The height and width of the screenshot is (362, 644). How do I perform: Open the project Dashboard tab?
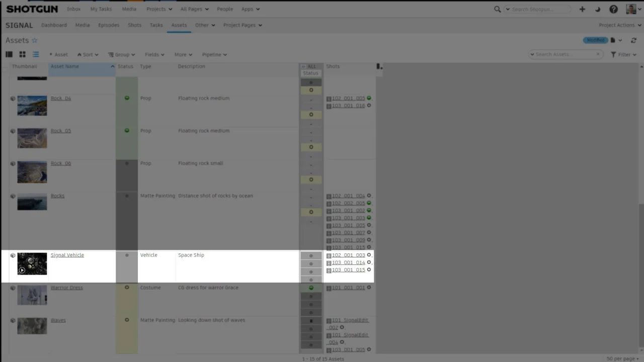point(54,25)
